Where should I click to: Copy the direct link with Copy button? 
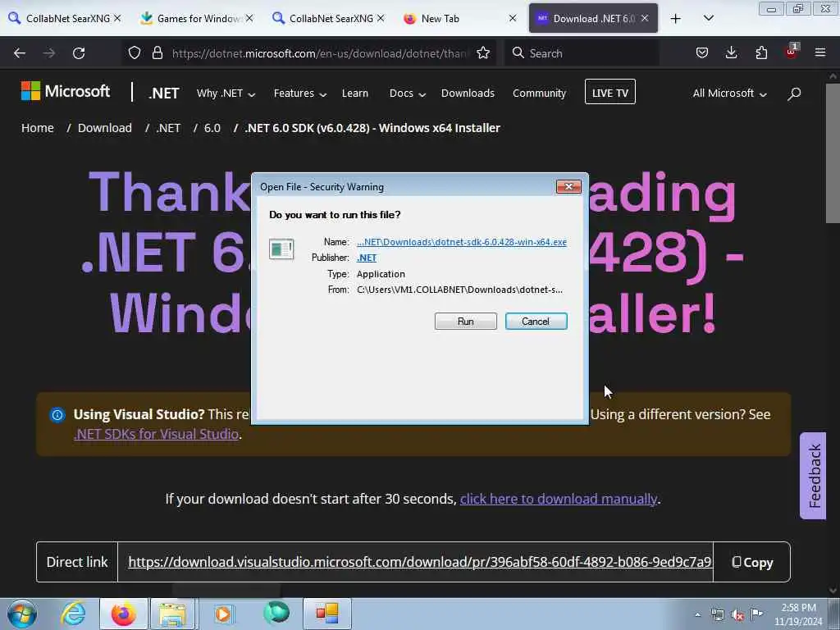[752, 562]
